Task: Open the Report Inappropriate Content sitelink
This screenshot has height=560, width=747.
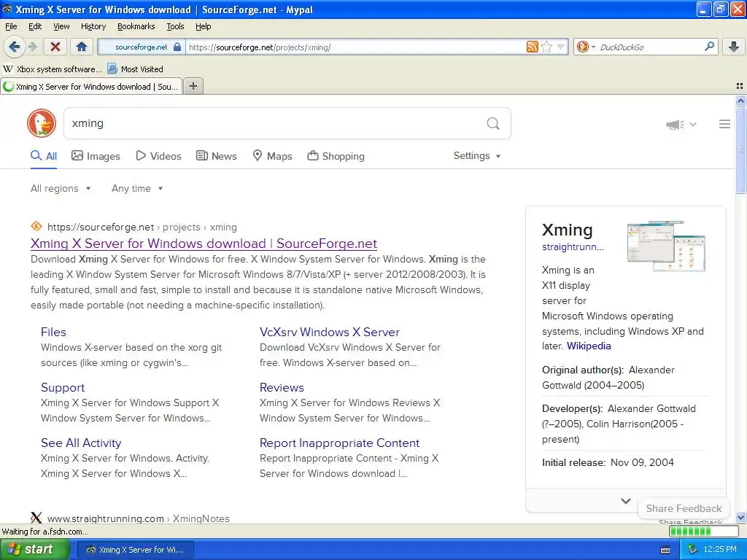Action: pyautogui.click(x=340, y=443)
